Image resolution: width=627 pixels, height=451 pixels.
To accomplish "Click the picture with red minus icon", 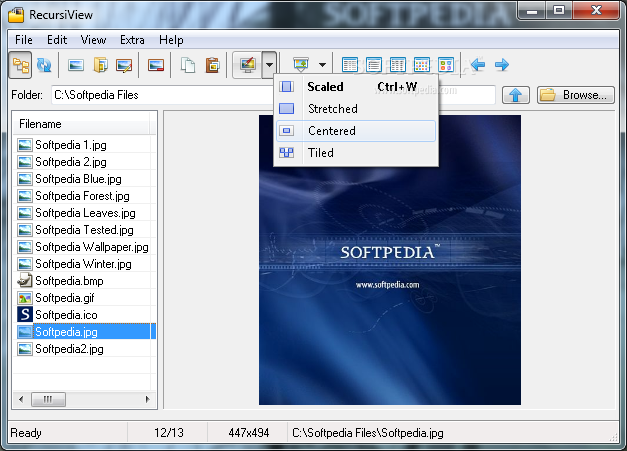I will pos(156,65).
